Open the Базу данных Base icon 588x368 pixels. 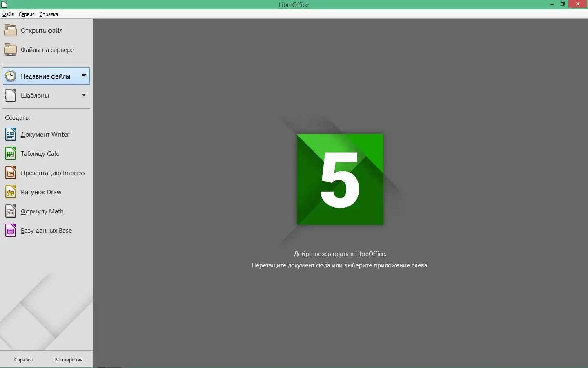(10, 230)
